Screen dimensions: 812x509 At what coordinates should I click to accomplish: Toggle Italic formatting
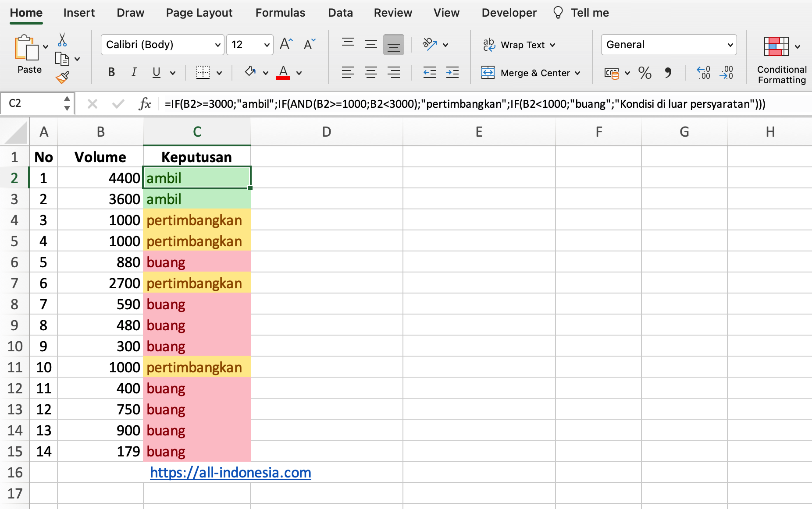pyautogui.click(x=134, y=73)
